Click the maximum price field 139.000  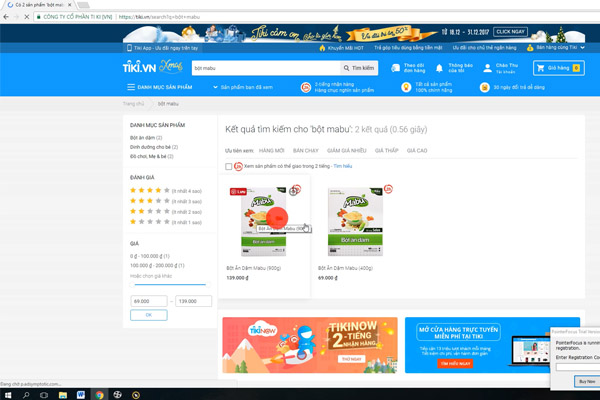(x=193, y=301)
